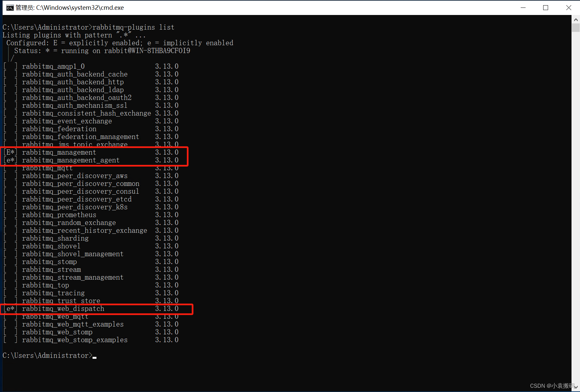Click the rabbitmq_federation_management row
Viewport: 580px width, 392px height.
(91, 137)
